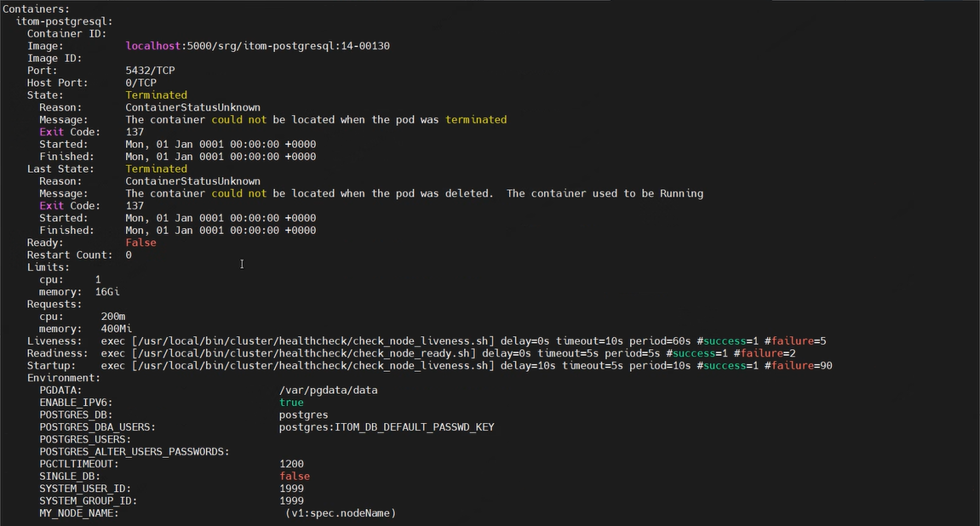Click the 'Environment:' heading
The image size is (980, 526).
pyautogui.click(x=64, y=378)
